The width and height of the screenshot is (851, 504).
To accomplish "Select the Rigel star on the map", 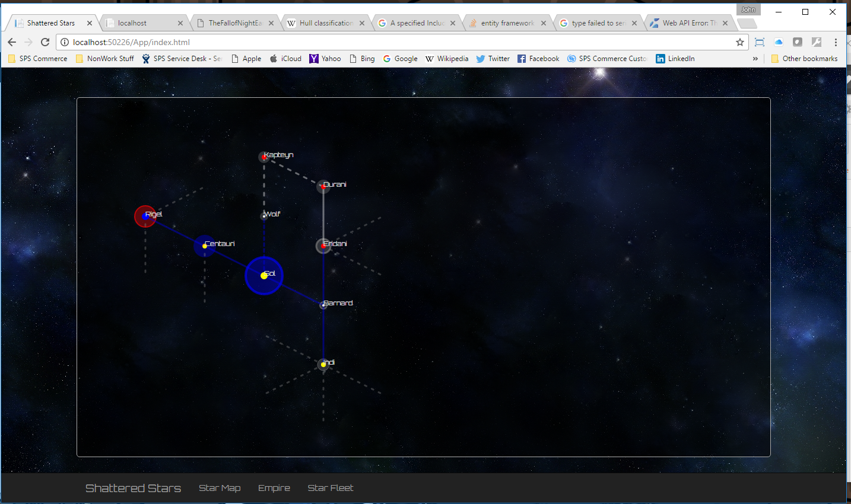I will (145, 216).
